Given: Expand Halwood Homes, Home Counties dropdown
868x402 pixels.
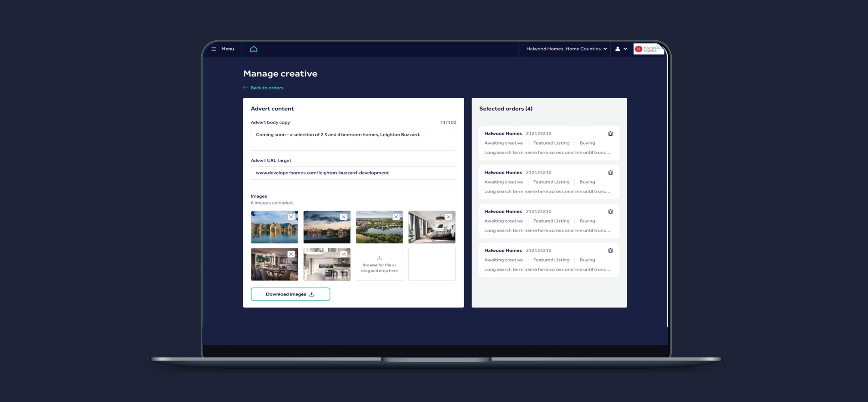Looking at the screenshot, I should pyautogui.click(x=566, y=49).
